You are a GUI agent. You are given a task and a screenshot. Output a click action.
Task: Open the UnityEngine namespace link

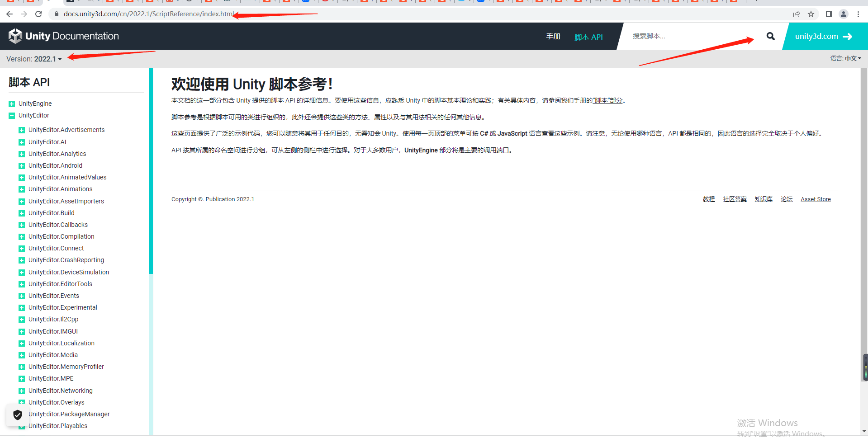35,104
